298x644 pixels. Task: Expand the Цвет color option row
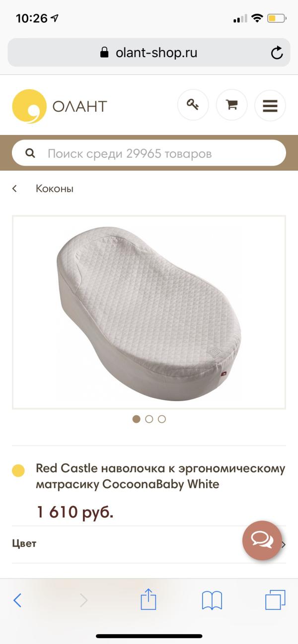pyautogui.click(x=149, y=544)
